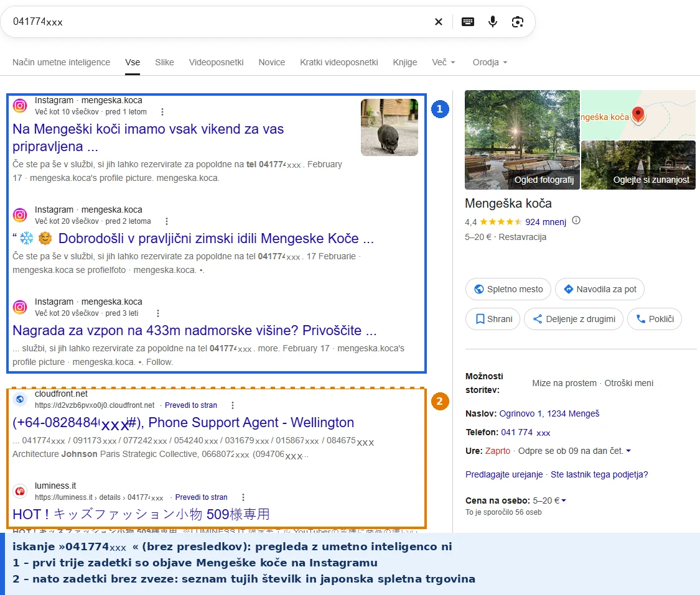Click Instagram logo of the 'pred 3 leti' result
Screen dimensions: 700x595
20,307
